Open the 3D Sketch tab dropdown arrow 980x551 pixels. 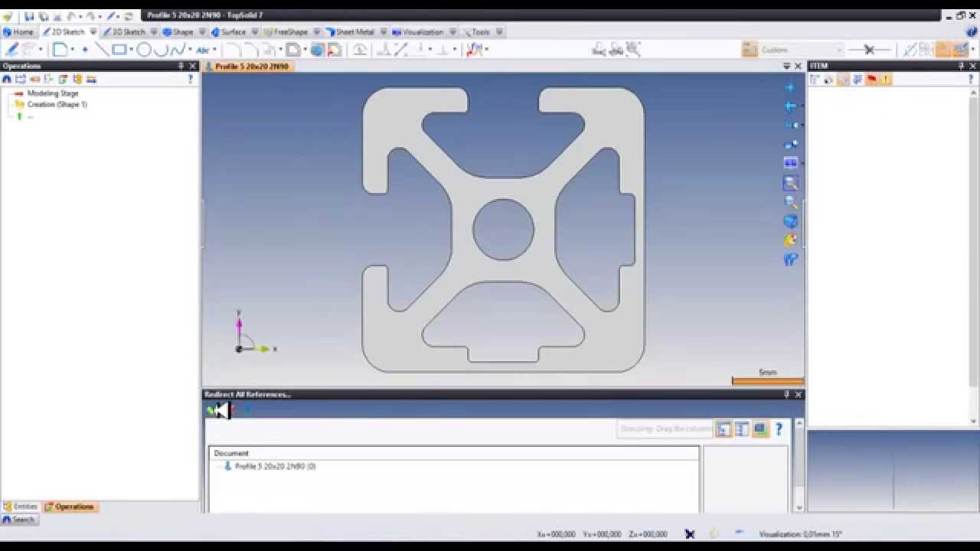click(x=154, y=32)
